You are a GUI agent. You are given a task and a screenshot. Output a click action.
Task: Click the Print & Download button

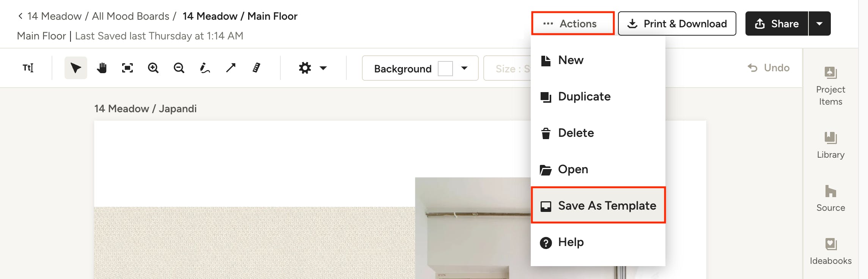click(677, 24)
